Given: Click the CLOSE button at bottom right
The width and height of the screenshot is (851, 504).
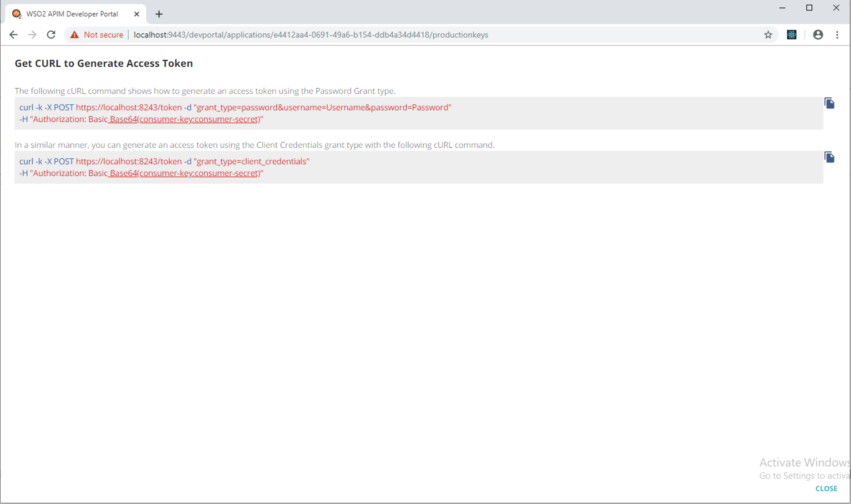Looking at the screenshot, I should 827,488.
